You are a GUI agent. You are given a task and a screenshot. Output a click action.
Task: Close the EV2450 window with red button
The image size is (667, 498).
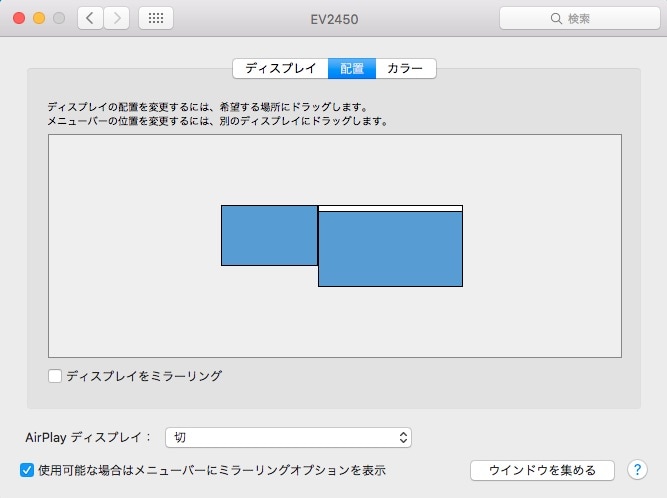pyautogui.click(x=20, y=18)
